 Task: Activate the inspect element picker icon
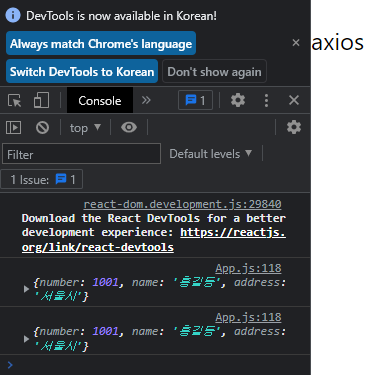click(14, 100)
